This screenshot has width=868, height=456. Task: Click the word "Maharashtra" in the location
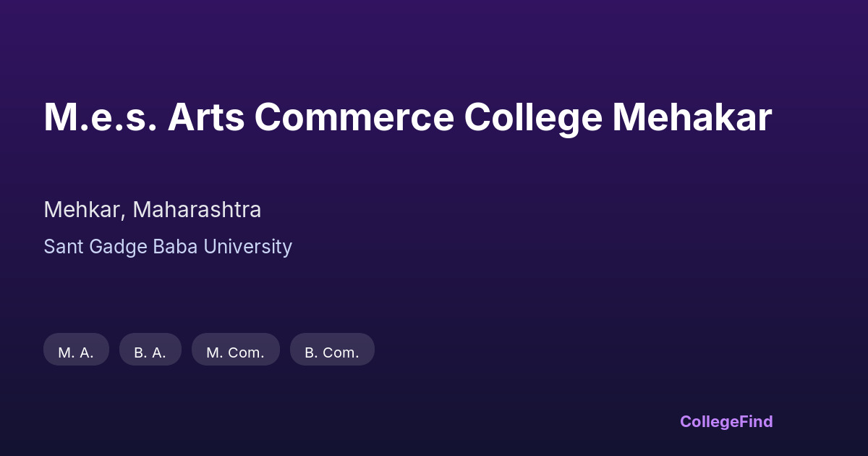point(197,210)
